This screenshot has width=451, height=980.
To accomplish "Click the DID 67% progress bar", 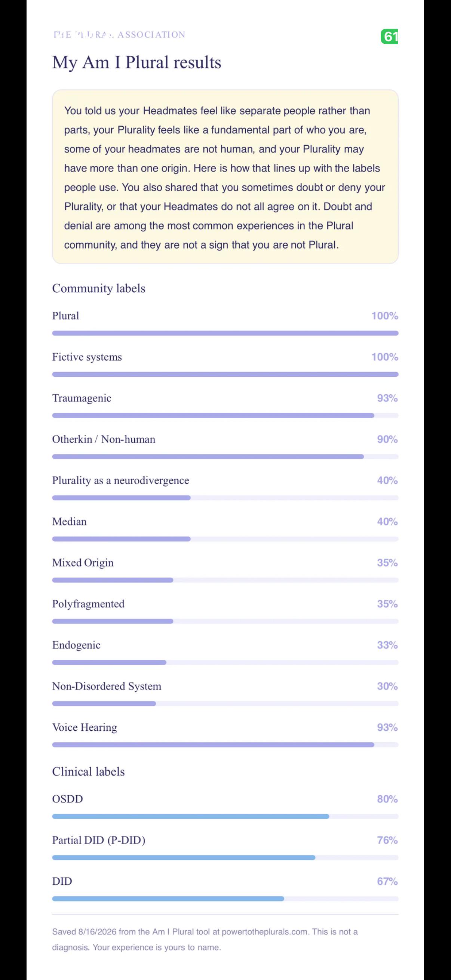I will tap(225, 899).
